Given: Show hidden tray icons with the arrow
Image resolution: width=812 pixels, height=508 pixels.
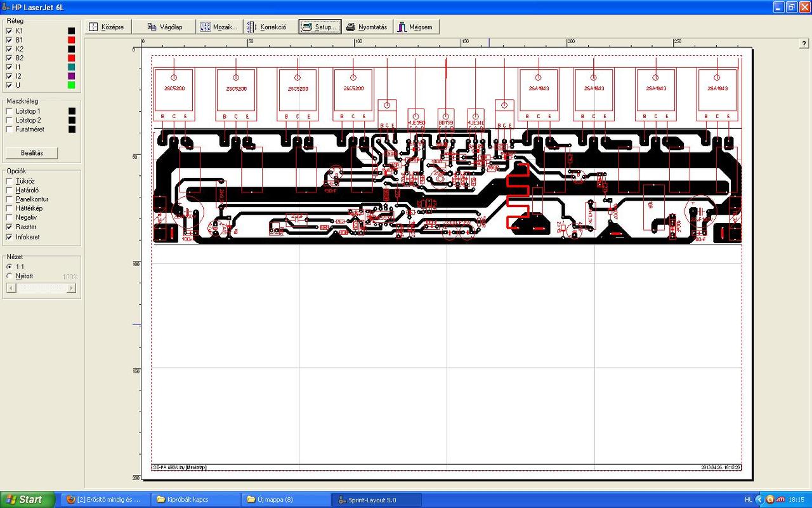Looking at the screenshot, I should pos(760,500).
